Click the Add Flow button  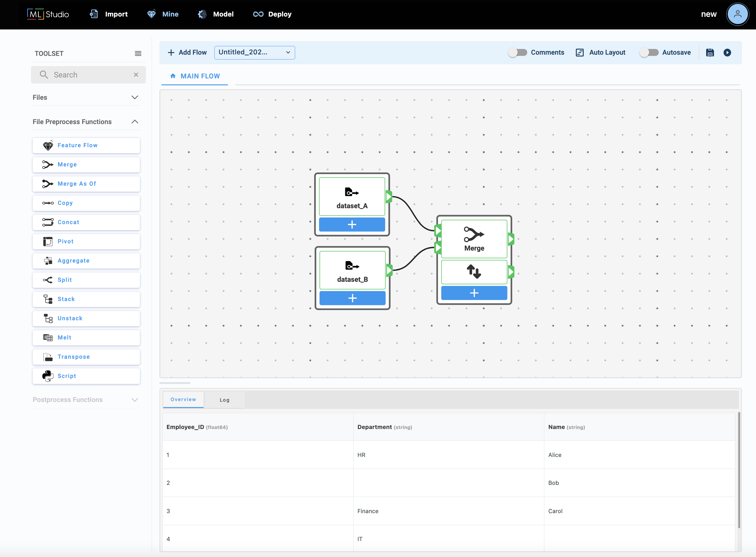click(187, 53)
